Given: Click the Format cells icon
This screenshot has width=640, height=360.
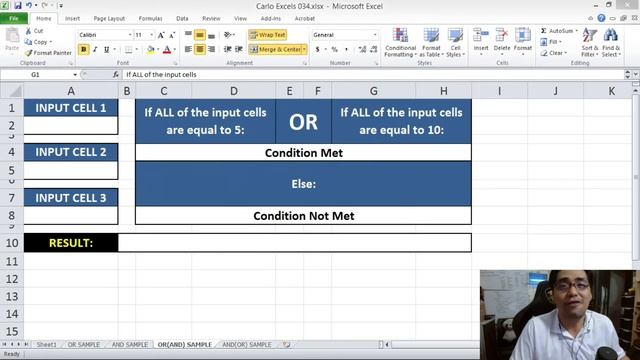Looking at the screenshot, I should point(522,35).
